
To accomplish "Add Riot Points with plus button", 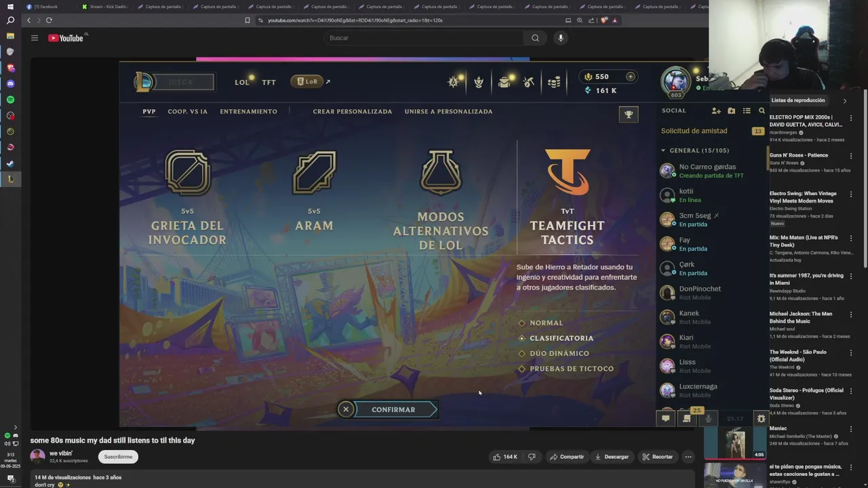I will pos(630,77).
